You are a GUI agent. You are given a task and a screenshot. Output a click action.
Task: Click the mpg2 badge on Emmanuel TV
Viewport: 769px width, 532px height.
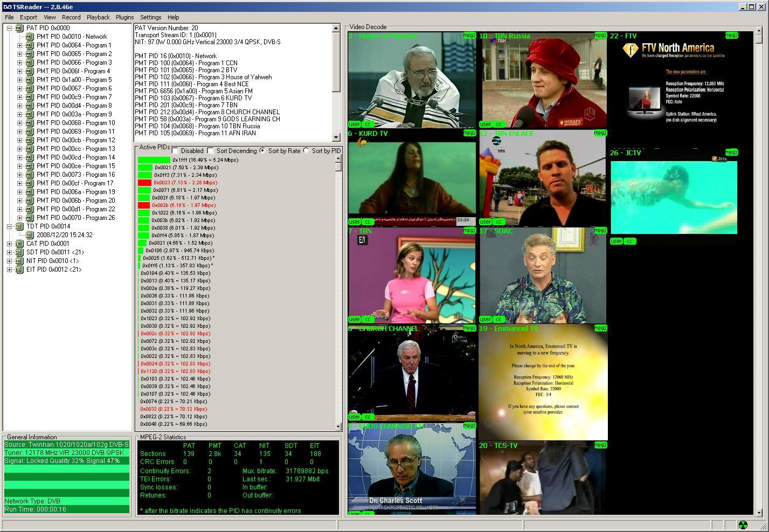pyautogui.click(x=600, y=328)
